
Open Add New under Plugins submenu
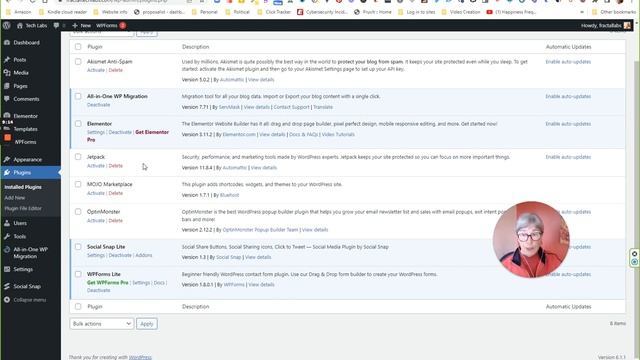[15, 198]
